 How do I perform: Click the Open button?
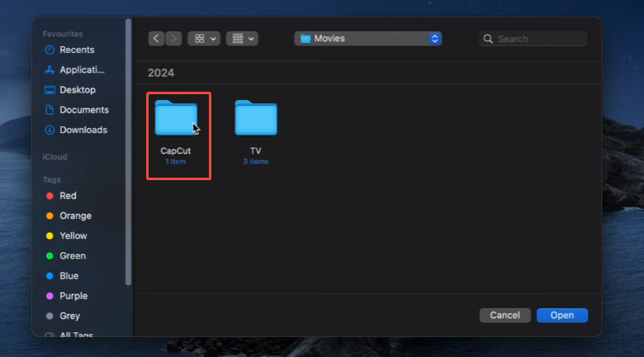(562, 316)
